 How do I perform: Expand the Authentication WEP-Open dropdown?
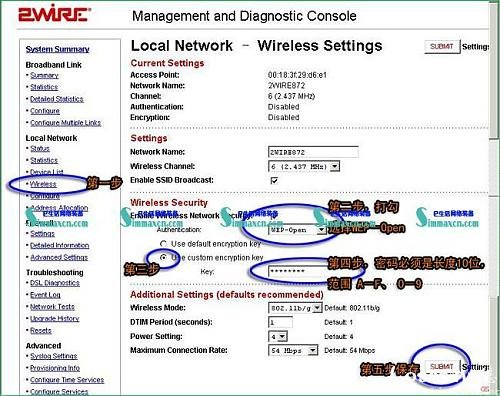[x=297, y=230]
